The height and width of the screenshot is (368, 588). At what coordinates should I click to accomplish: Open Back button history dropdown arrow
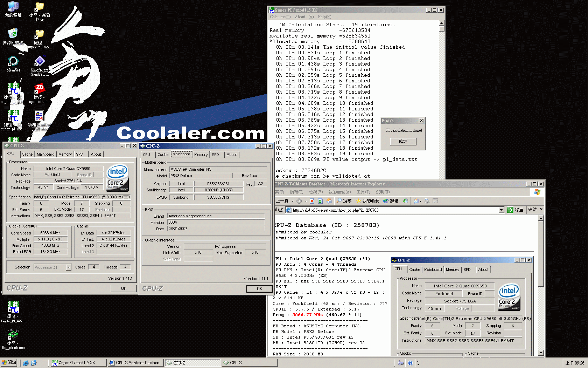pos(293,201)
